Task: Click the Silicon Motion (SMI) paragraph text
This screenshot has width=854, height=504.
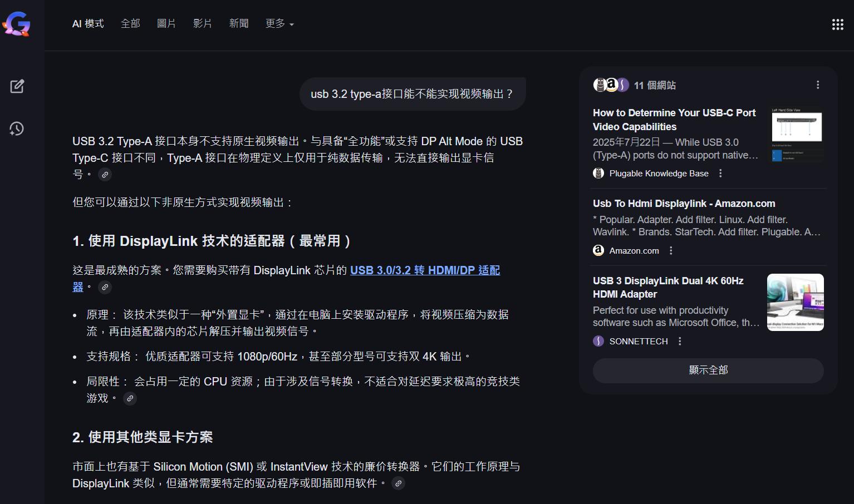Action: 296,475
